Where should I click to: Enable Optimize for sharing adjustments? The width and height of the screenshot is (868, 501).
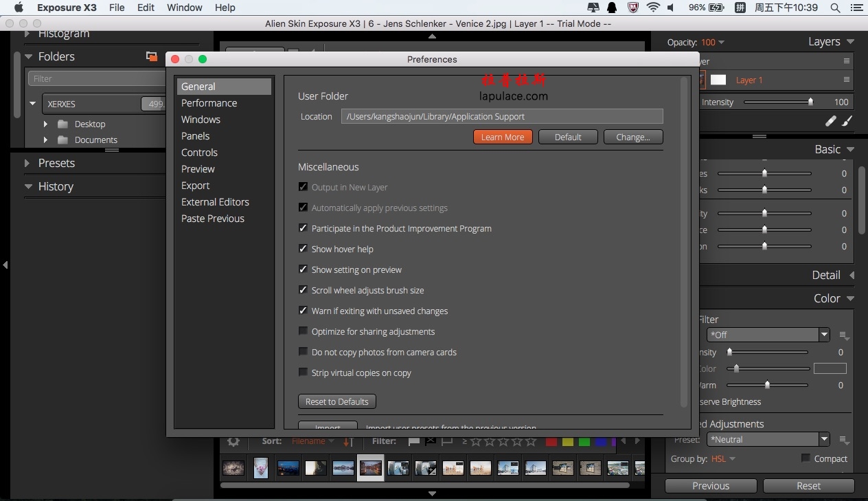click(303, 331)
